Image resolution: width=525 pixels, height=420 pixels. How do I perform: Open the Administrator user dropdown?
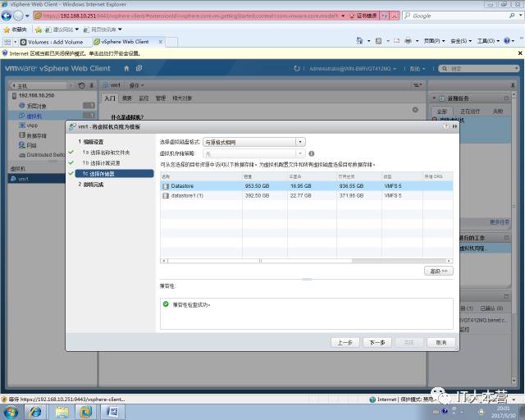pyautogui.click(x=353, y=69)
